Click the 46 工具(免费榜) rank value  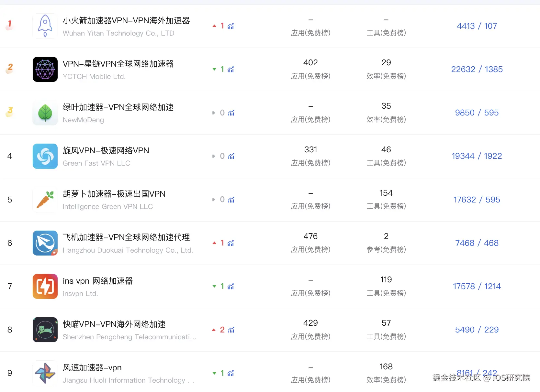point(386,149)
